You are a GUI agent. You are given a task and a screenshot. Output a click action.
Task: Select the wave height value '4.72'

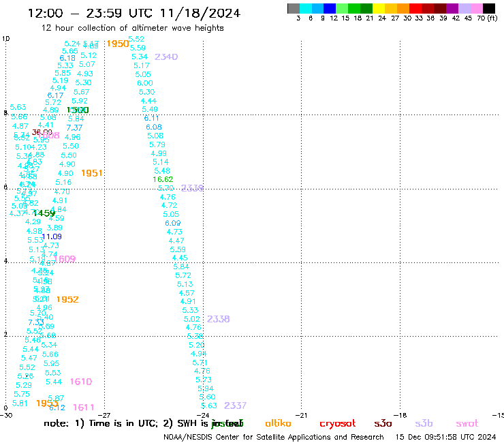coord(169,205)
